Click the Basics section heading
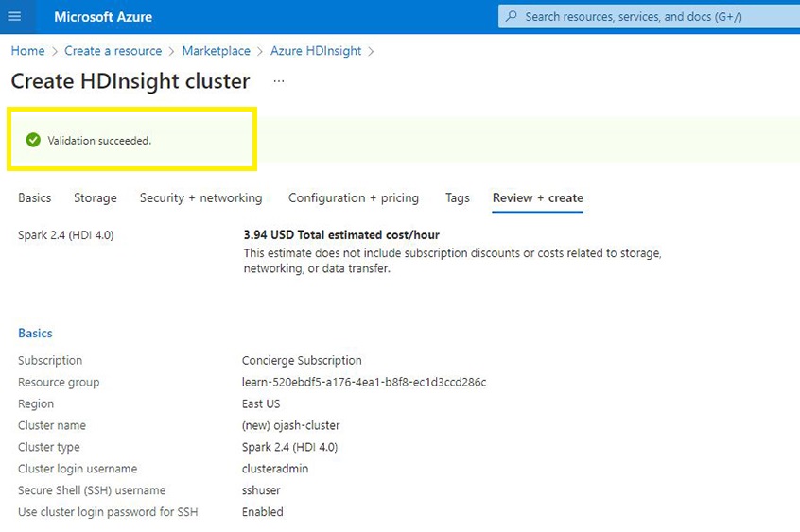Image resolution: width=800 pixels, height=532 pixels. [35, 333]
